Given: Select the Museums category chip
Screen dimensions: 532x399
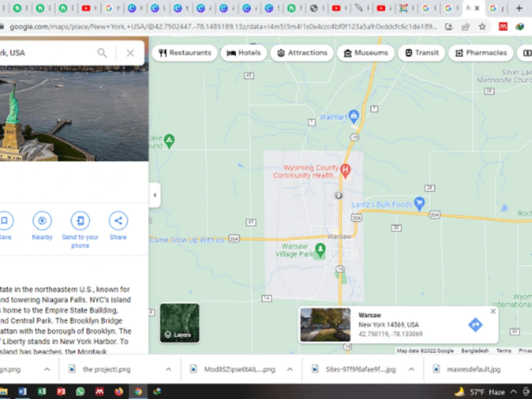Looking at the screenshot, I should (x=365, y=53).
